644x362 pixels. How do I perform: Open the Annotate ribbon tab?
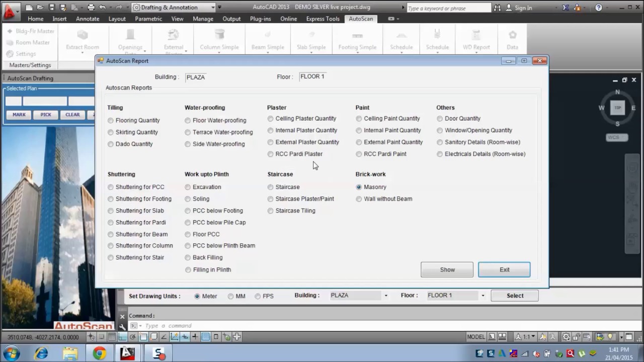(88, 19)
